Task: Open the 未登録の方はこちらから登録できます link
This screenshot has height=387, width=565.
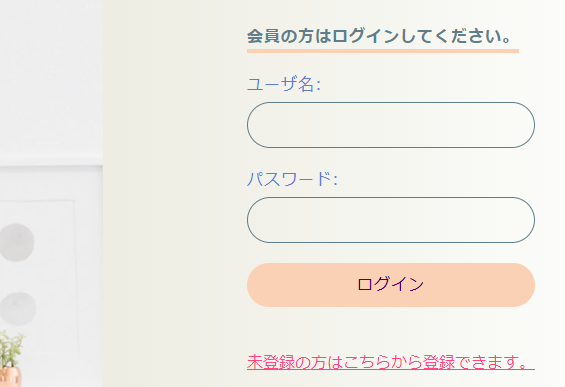Action: (391, 362)
